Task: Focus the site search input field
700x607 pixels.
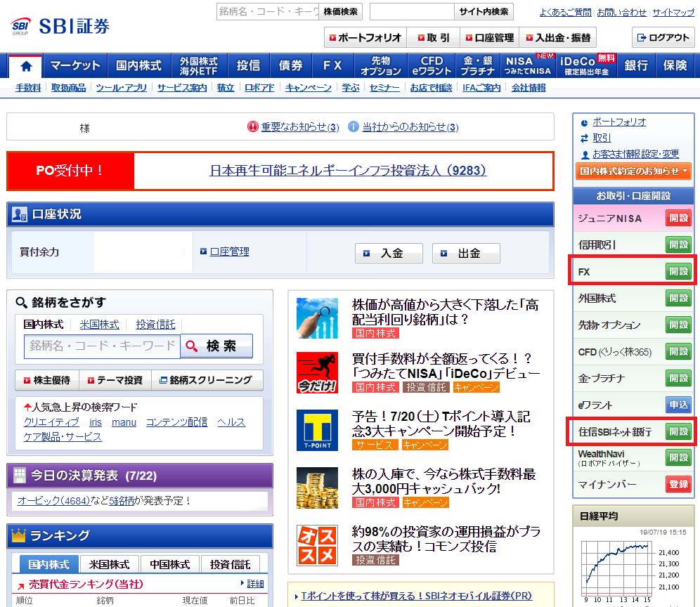Action: click(412, 12)
